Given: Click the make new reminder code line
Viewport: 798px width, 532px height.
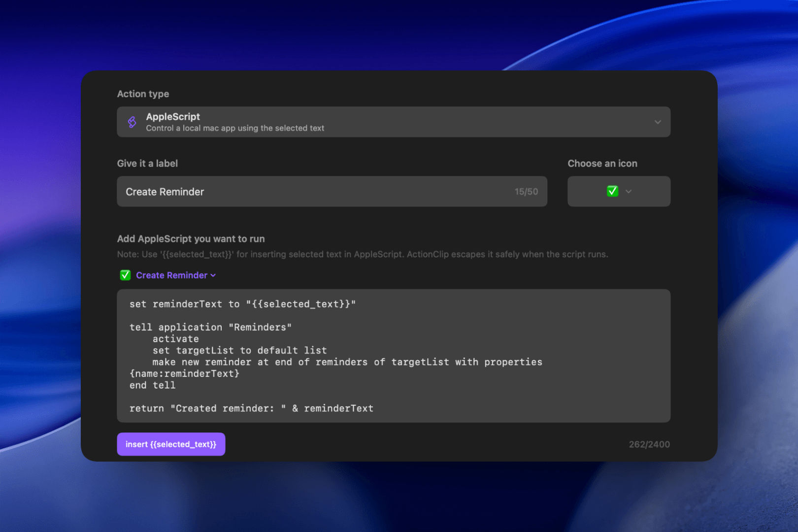Looking at the screenshot, I should tap(347, 362).
